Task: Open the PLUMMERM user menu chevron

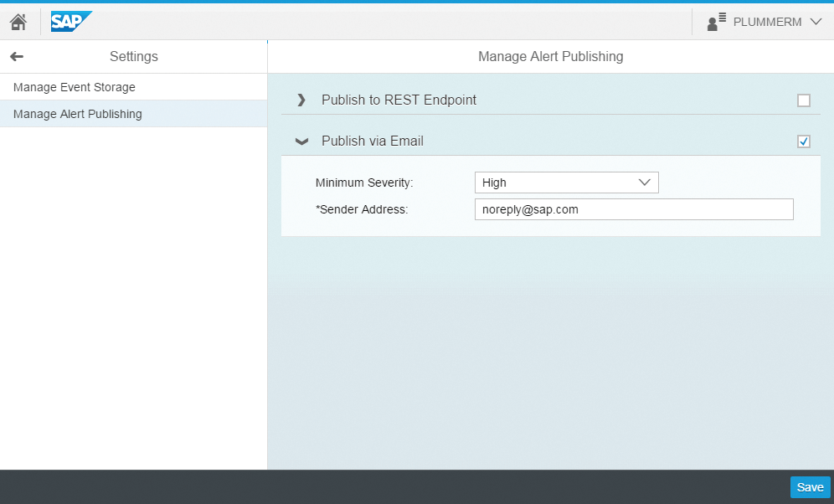Action: click(816, 22)
